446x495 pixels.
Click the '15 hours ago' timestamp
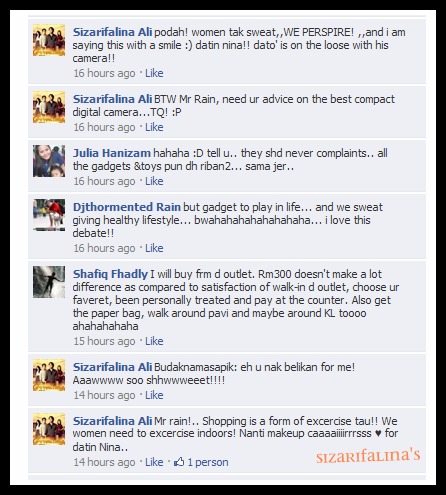104,341
